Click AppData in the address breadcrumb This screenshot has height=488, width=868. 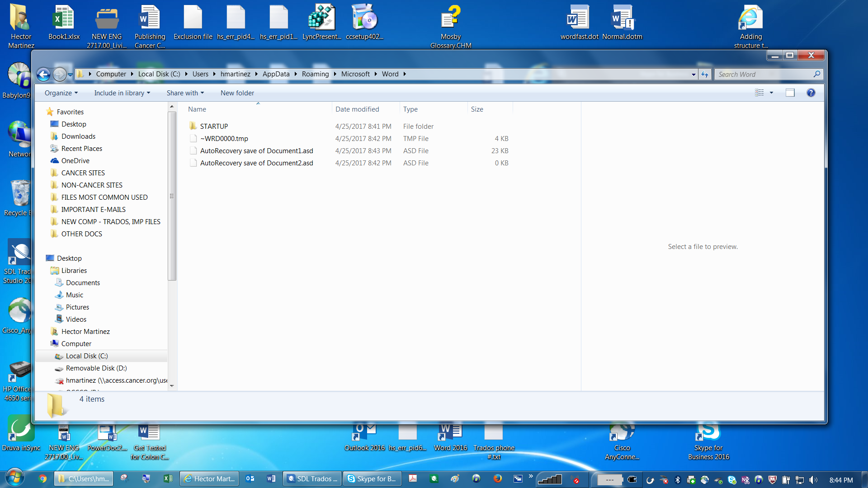pyautogui.click(x=276, y=74)
